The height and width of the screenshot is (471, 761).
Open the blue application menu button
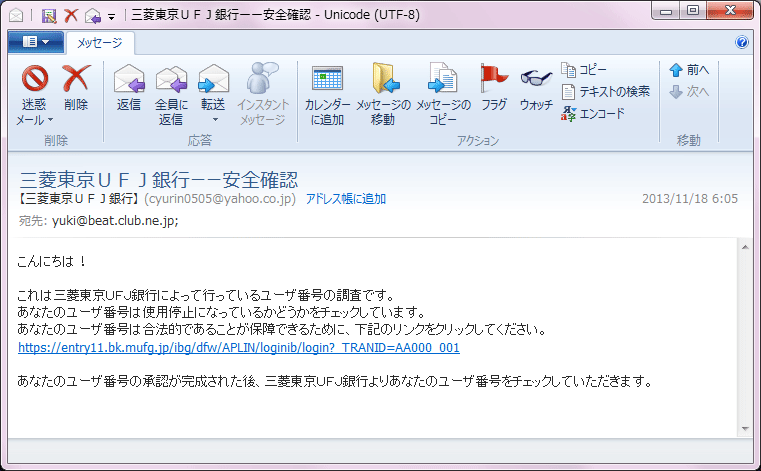(35, 42)
